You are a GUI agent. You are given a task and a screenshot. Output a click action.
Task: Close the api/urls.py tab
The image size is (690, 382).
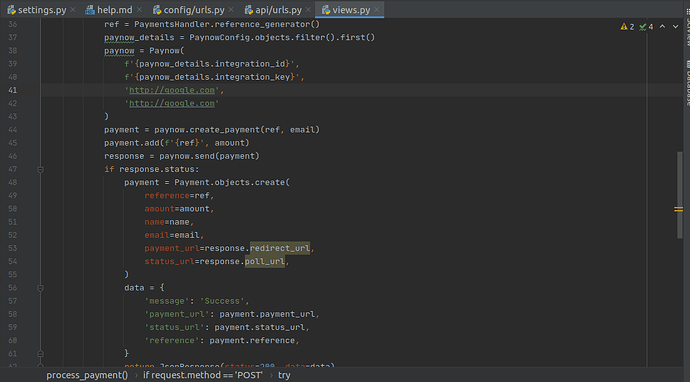(308, 9)
